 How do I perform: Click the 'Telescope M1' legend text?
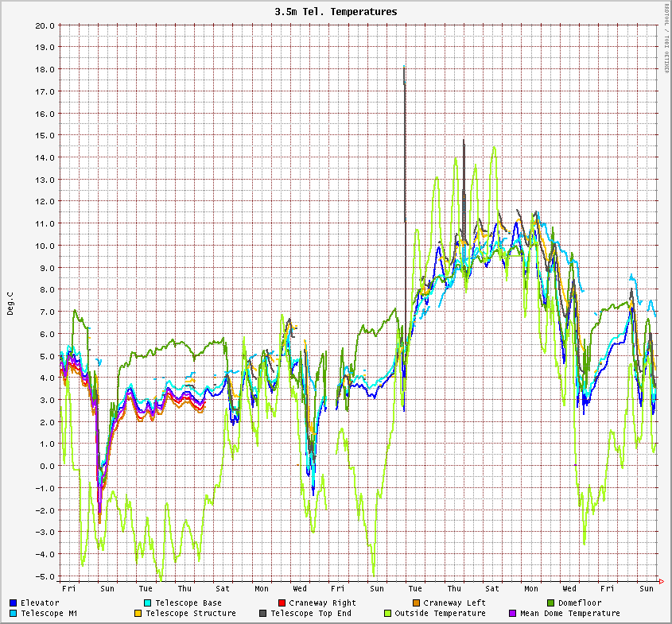[x=49, y=614]
